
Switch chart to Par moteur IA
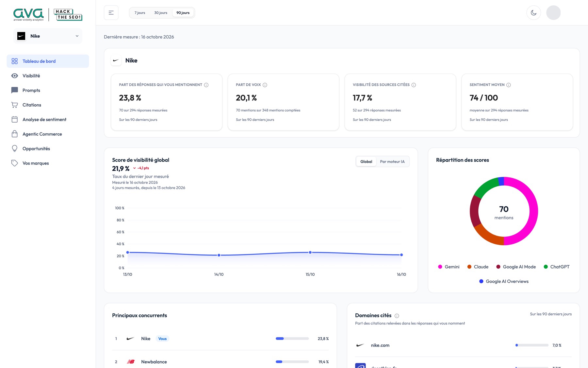[392, 162]
